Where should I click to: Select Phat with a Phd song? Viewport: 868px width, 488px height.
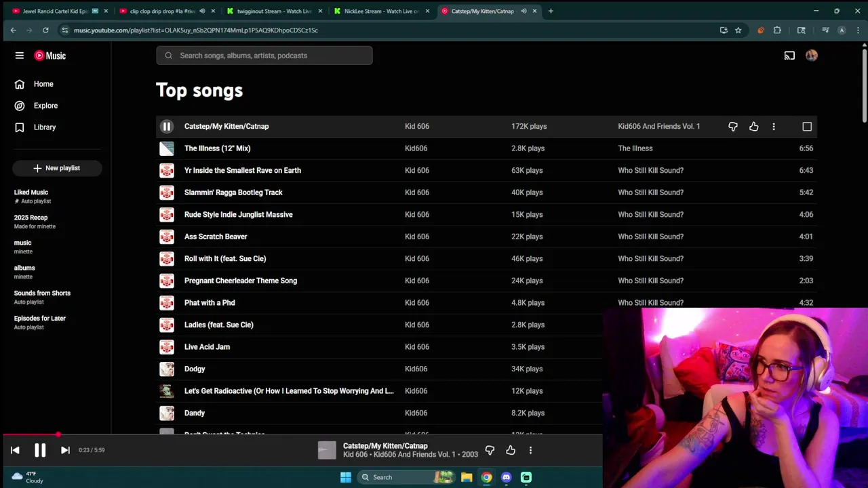click(x=210, y=302)
